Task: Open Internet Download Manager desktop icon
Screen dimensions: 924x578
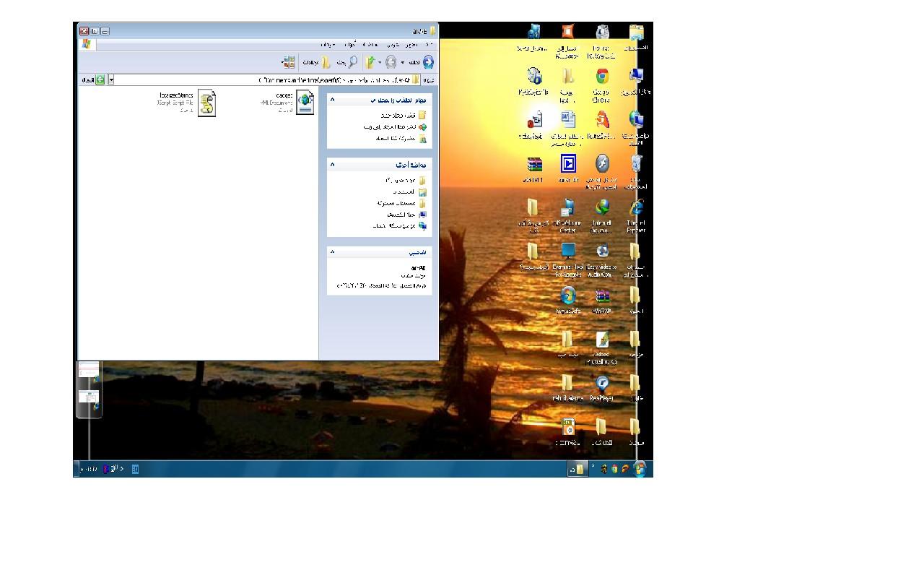Action: pos(602,208)
